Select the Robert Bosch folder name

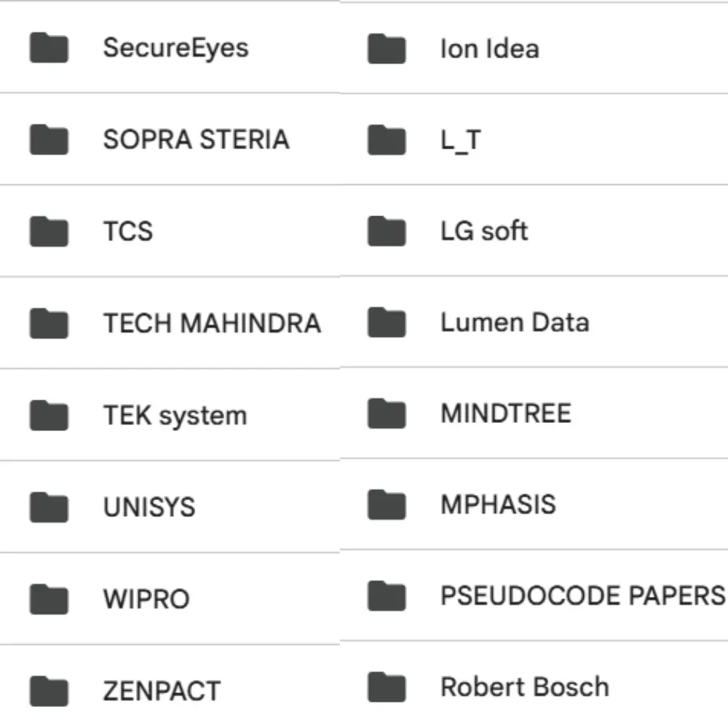524,687
